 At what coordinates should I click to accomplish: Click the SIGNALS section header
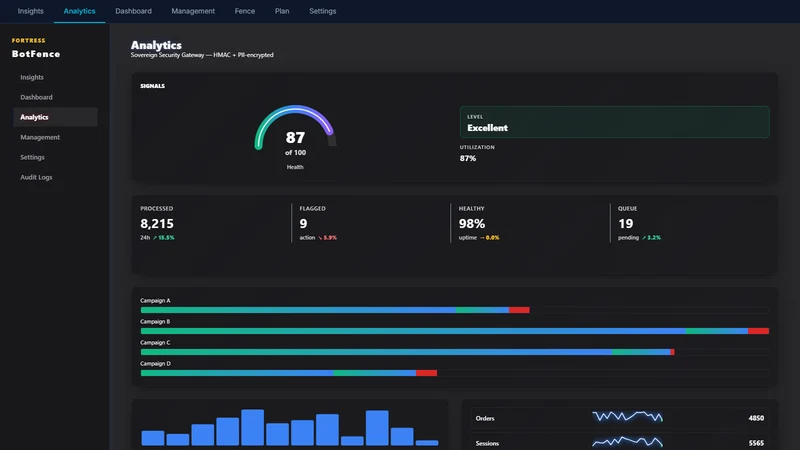[x=153, y=86]
